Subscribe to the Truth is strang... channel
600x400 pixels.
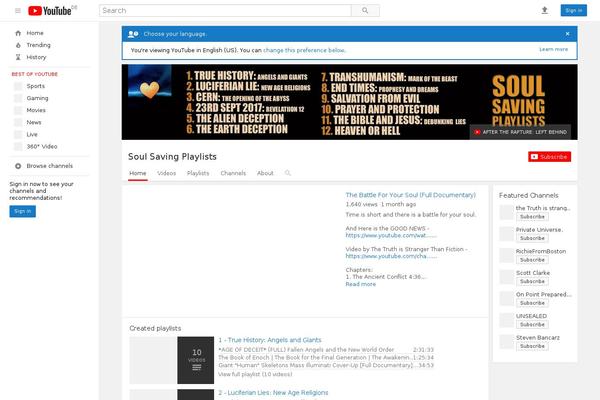[x=532, y=217]
